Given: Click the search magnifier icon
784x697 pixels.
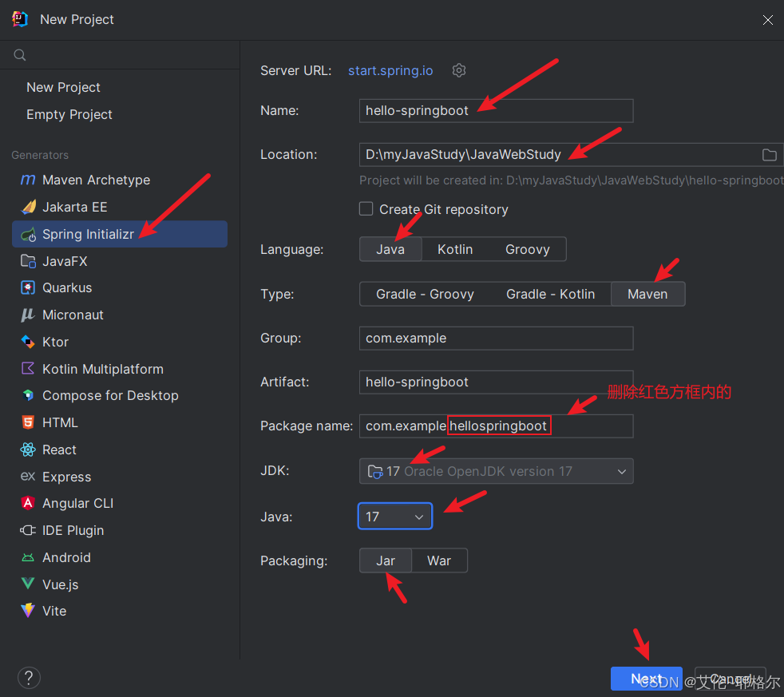Looking at the screenshot, I should 20,55.
